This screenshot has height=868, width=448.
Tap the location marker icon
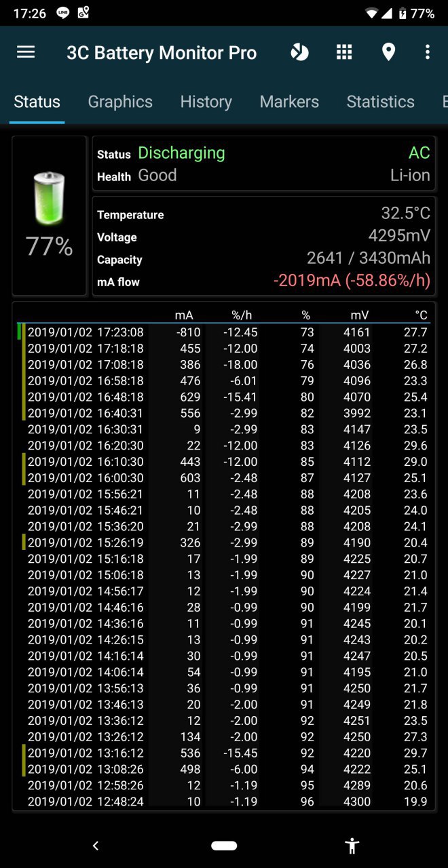click(388, 52)
